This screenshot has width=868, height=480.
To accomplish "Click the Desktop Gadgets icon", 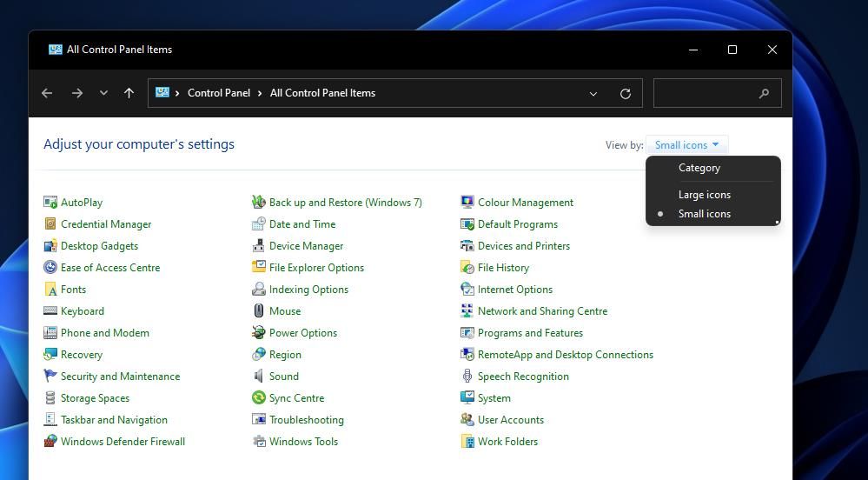I will pyautogui.click(x=50, y=245).
